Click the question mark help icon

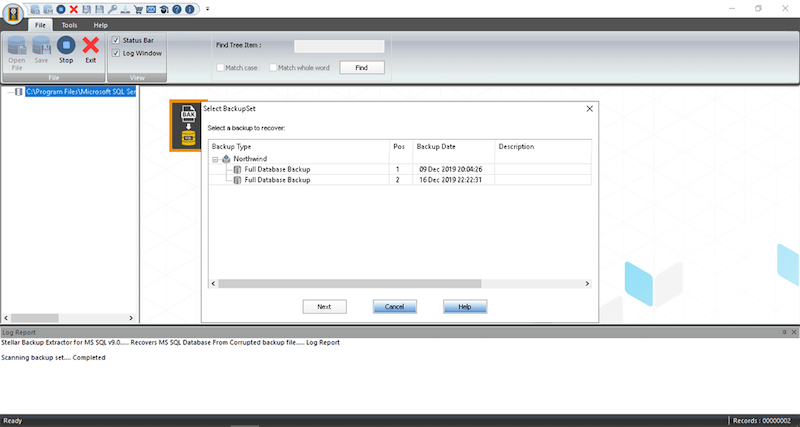pos(177,9)
